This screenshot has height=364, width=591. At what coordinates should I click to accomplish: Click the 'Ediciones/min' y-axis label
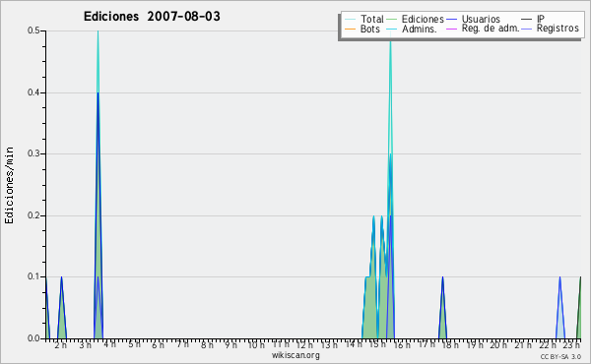tap(9, 185)
